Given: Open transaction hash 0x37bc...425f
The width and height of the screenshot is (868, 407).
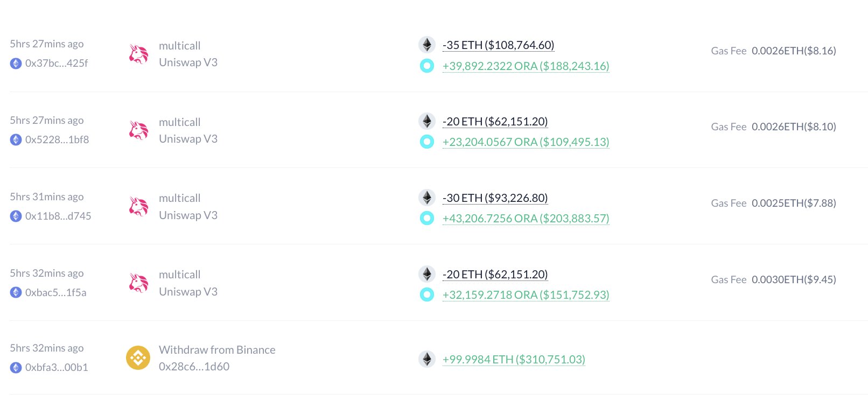Looking at the screenshot, I should tap(57, 64).
